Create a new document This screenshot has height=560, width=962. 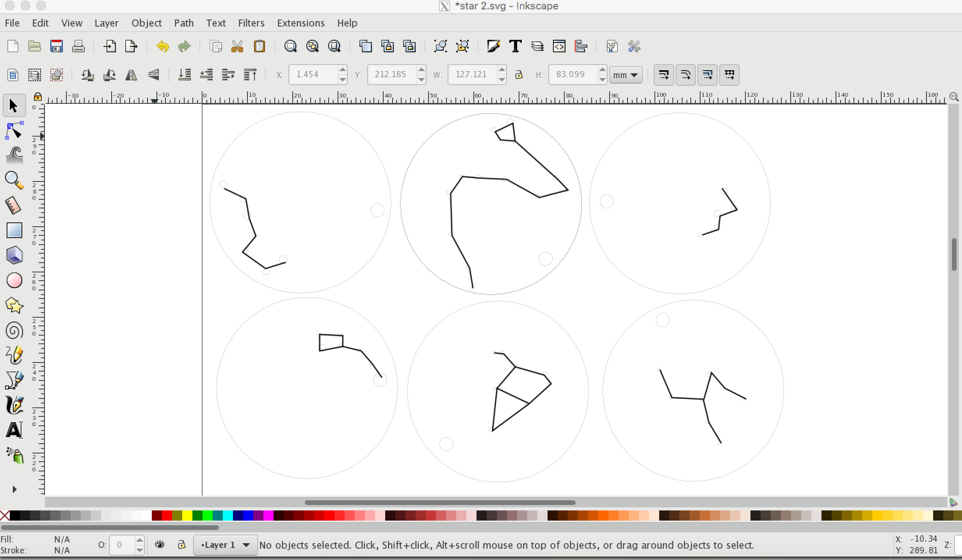[x=13, y=46]
